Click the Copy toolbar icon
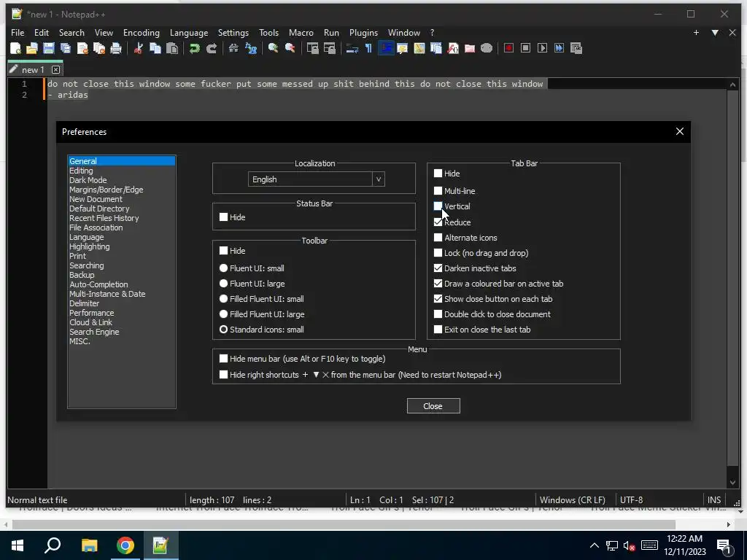The width and height of the screenshot is (747, 560). click(x=155, y=48)
